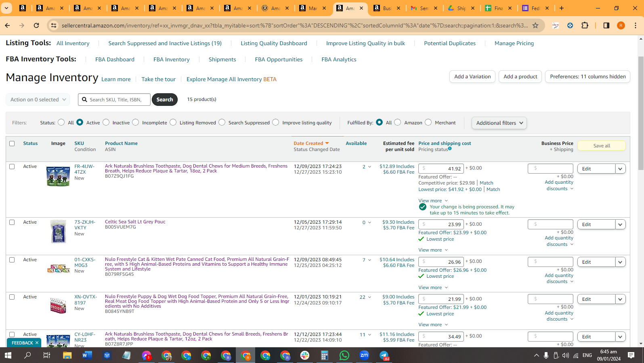View site information icon in address bar
644x363 pixels.
pyautogui.click(x=53, y=25)
